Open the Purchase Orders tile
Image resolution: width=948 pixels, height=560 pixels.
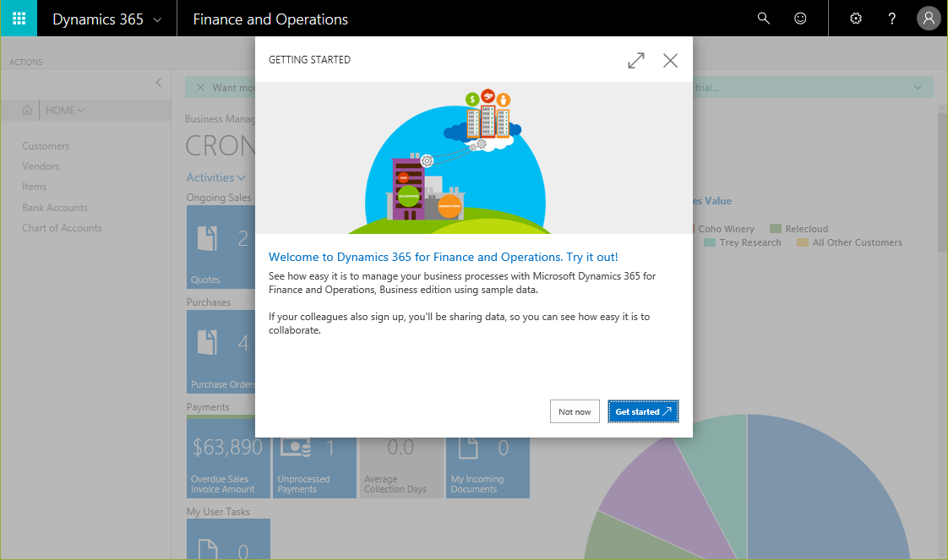(x=221, y=351)
